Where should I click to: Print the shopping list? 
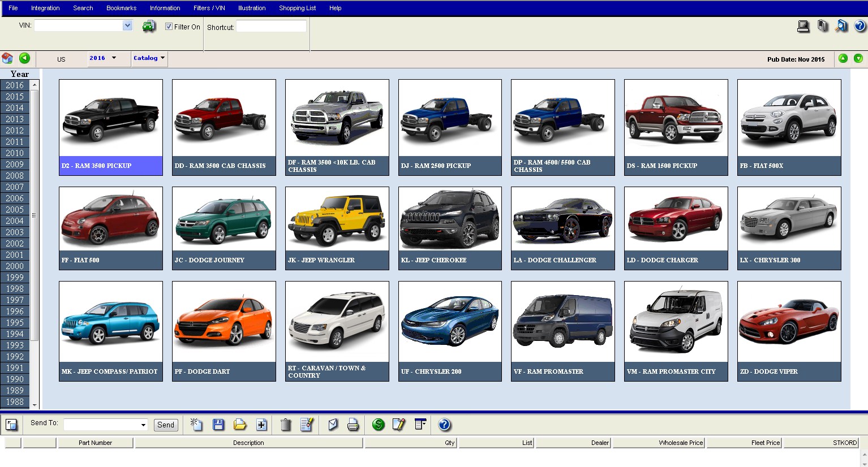[353, 425]
